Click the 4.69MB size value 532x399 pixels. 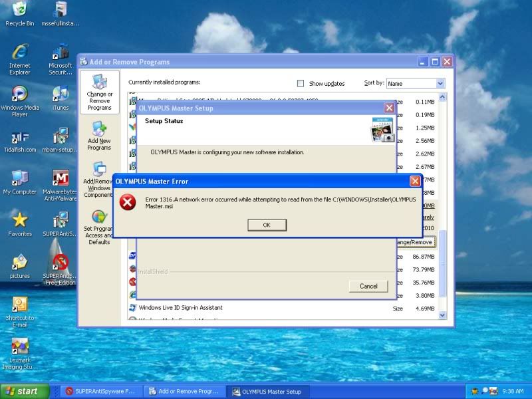[x=425, y=309]
